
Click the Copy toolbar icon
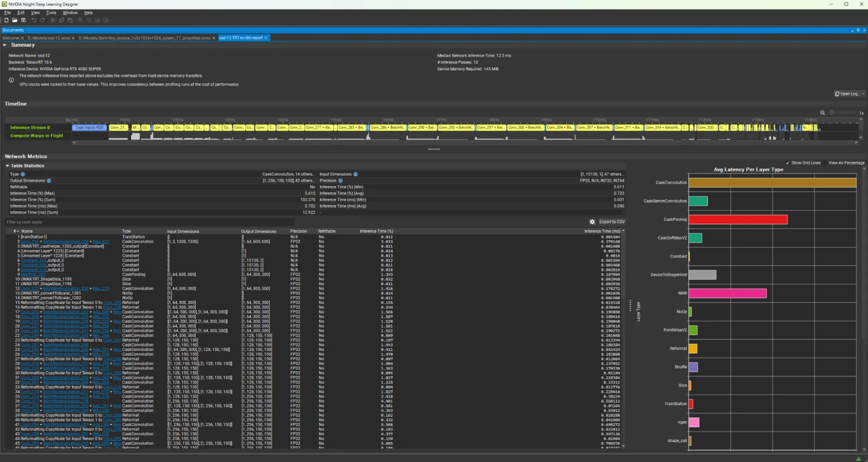[x=62, y=20]
